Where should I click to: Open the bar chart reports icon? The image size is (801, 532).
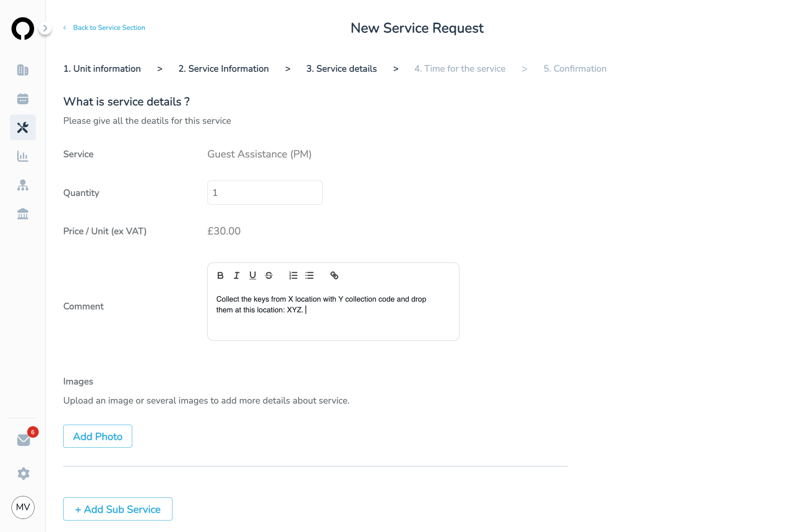(23, 156)
